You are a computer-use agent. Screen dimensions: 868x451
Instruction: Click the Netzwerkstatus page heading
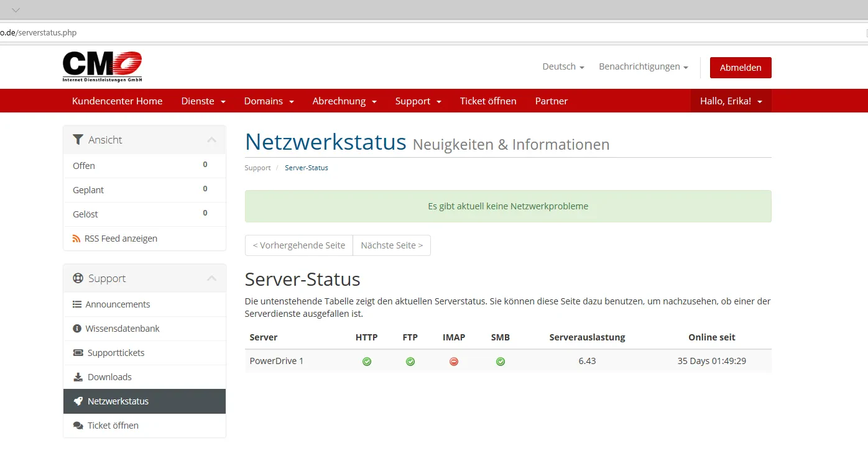coord(326,142)
